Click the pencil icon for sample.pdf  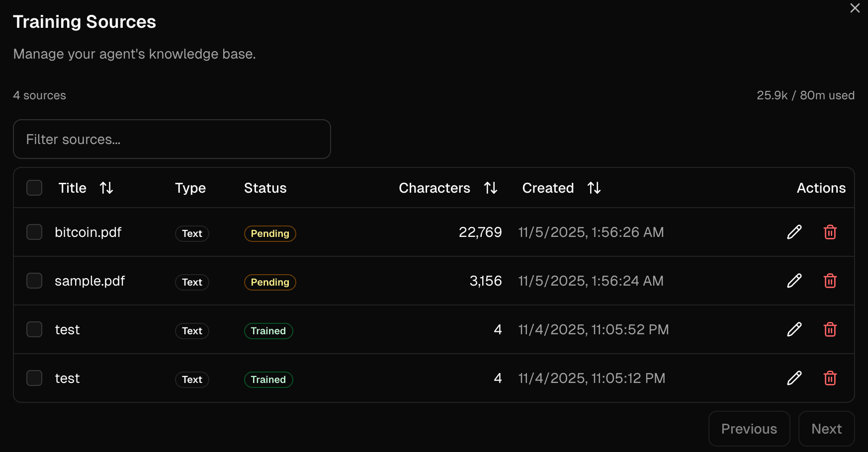tap(794, 281)
